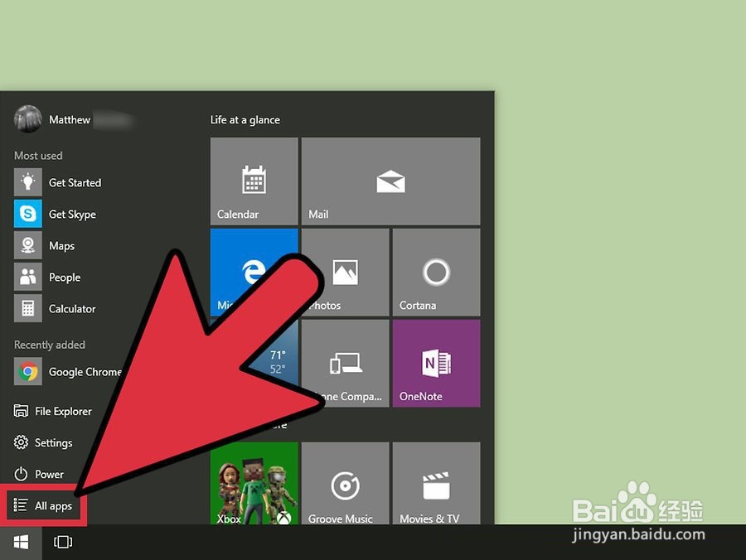Launch OneNote from the tile grid

coord(437,363)
